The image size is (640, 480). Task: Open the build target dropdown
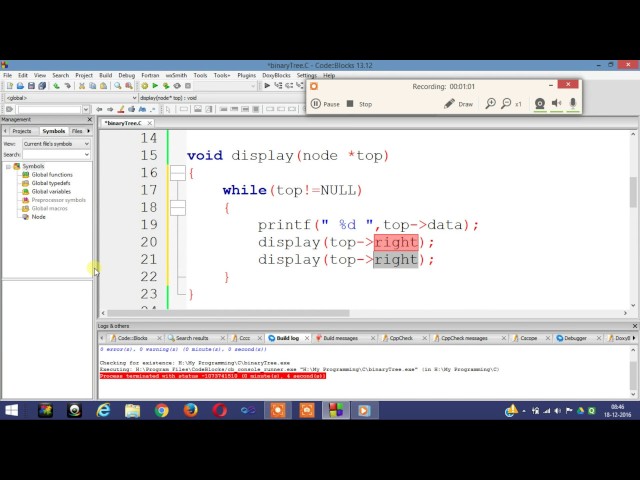coord(225,86)
